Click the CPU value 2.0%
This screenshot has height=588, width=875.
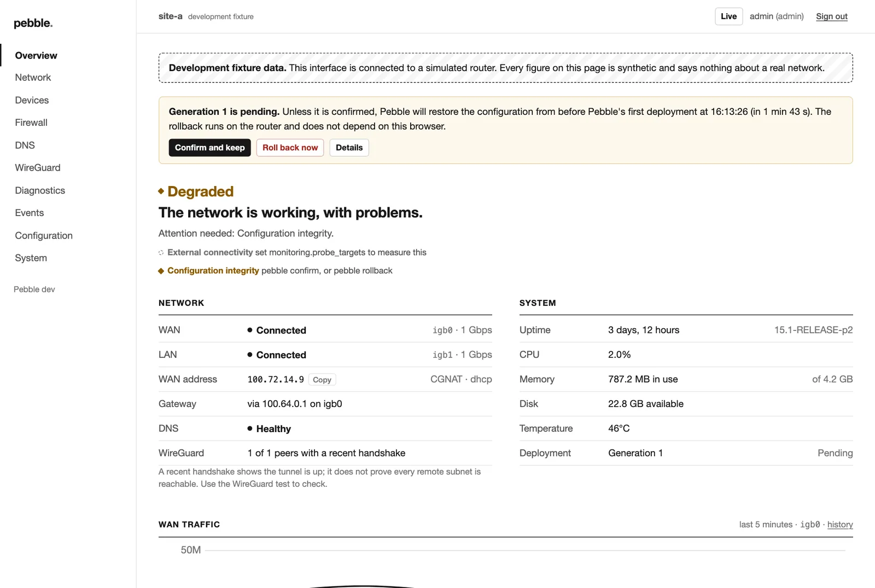click(x=620, y=354)
